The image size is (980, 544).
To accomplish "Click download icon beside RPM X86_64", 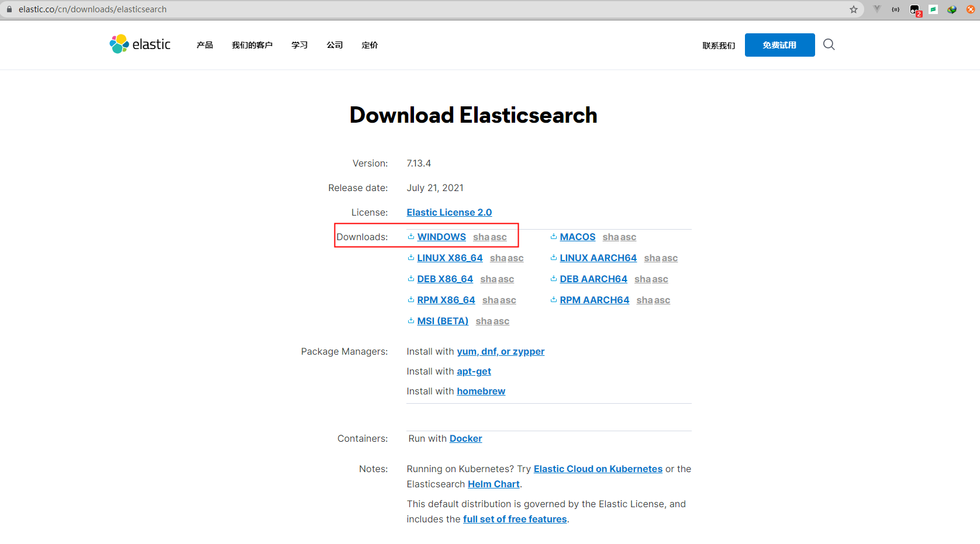I will [x=411, y=300].
